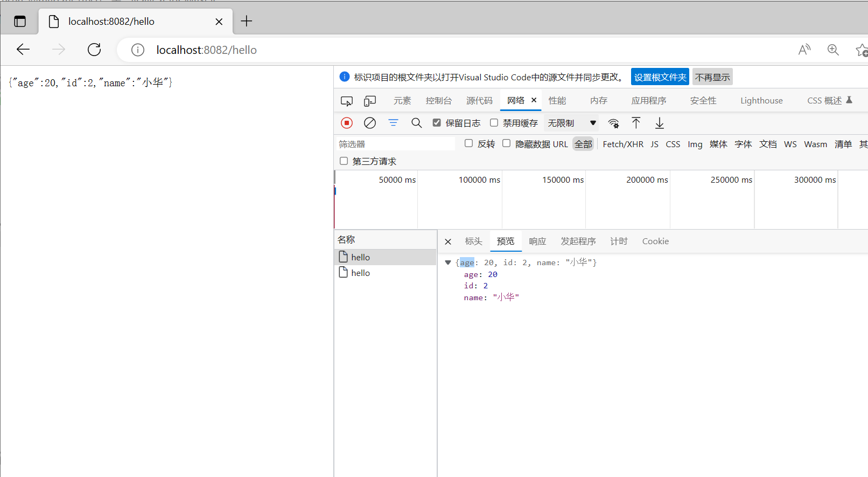Open the 计时 request tab
868x477 pixels.
pyautogui.click(x=619, y=241)
